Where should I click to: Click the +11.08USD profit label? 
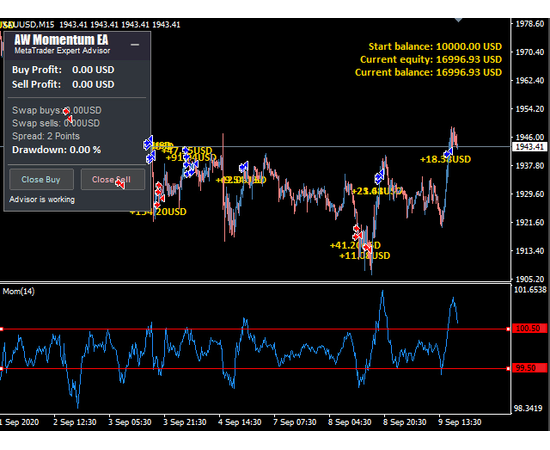click(364, 256)
